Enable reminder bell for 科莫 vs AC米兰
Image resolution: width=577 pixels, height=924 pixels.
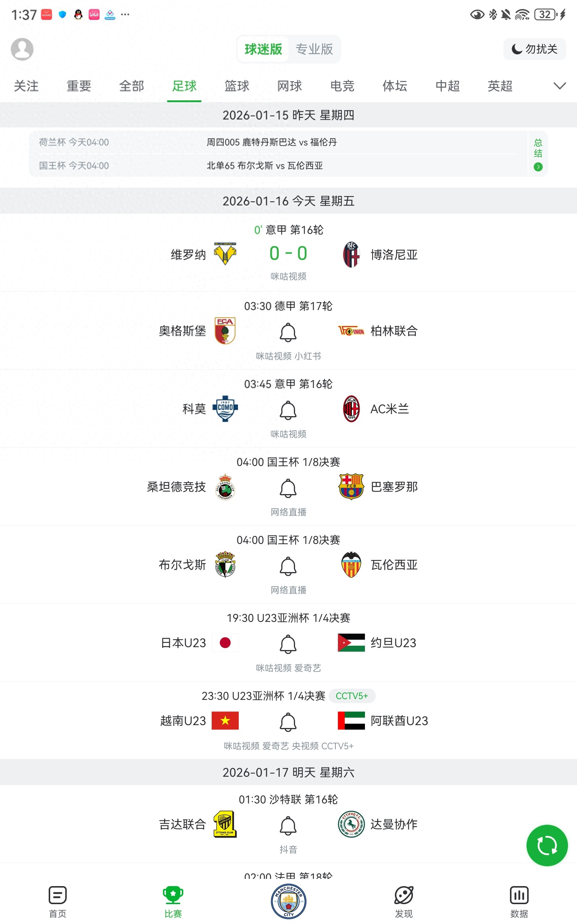pyautogui.click(x=288, y=410)
